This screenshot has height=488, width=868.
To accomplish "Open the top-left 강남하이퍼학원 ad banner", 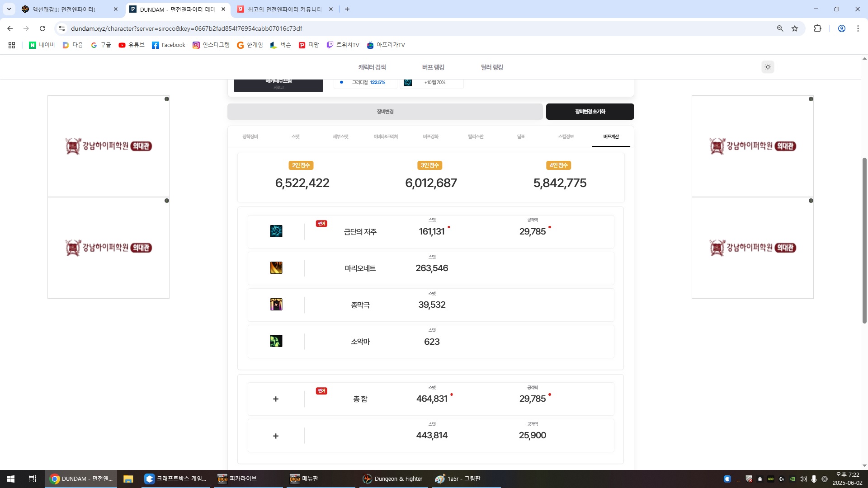I will click(x=108, y=146).
